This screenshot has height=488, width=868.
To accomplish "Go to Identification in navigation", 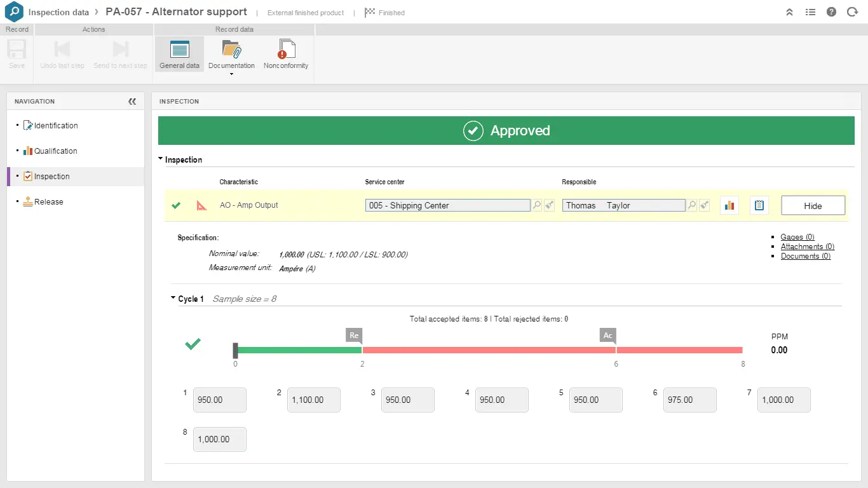I will (x=56, y=126).
